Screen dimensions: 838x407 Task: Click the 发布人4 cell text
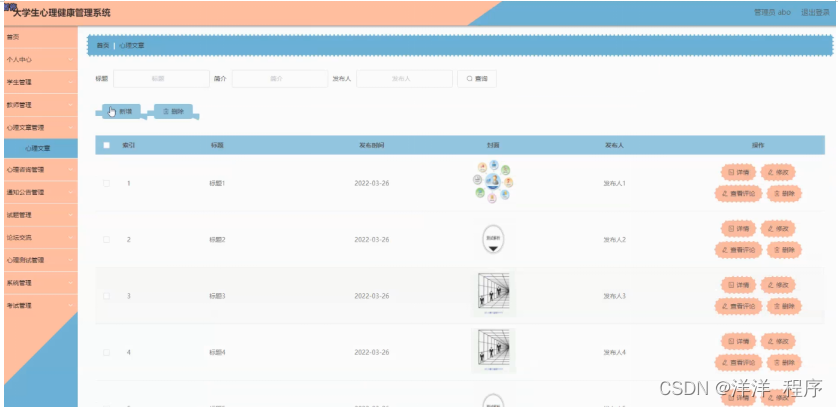coord(615,353)
